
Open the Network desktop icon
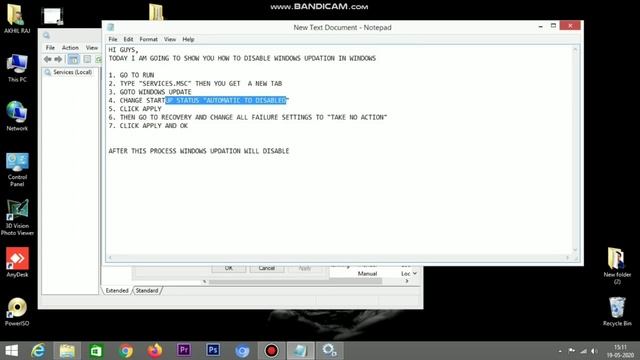(x=17, y=116)
